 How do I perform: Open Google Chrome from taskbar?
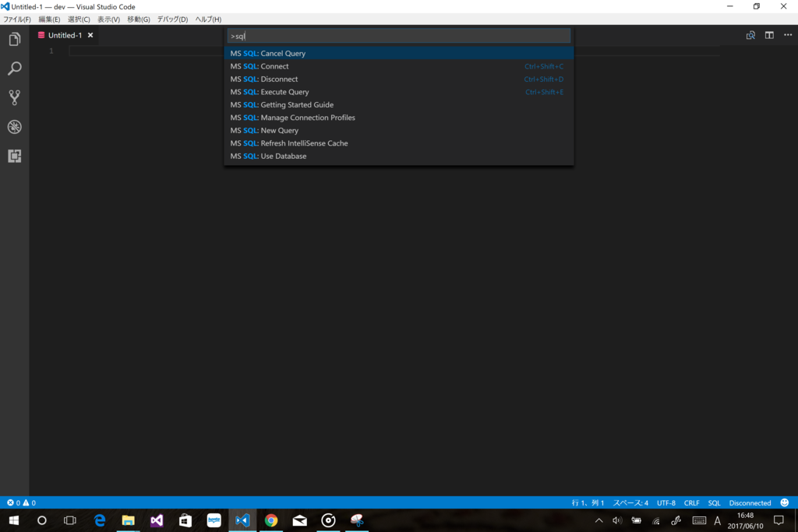coord(271,520)
